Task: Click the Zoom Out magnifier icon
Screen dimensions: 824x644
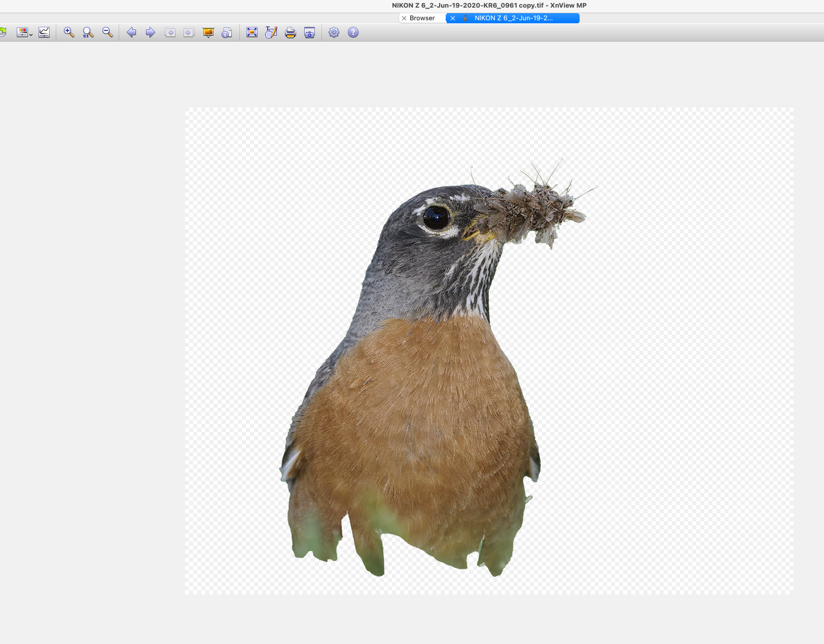Action: tap(108, 32)
